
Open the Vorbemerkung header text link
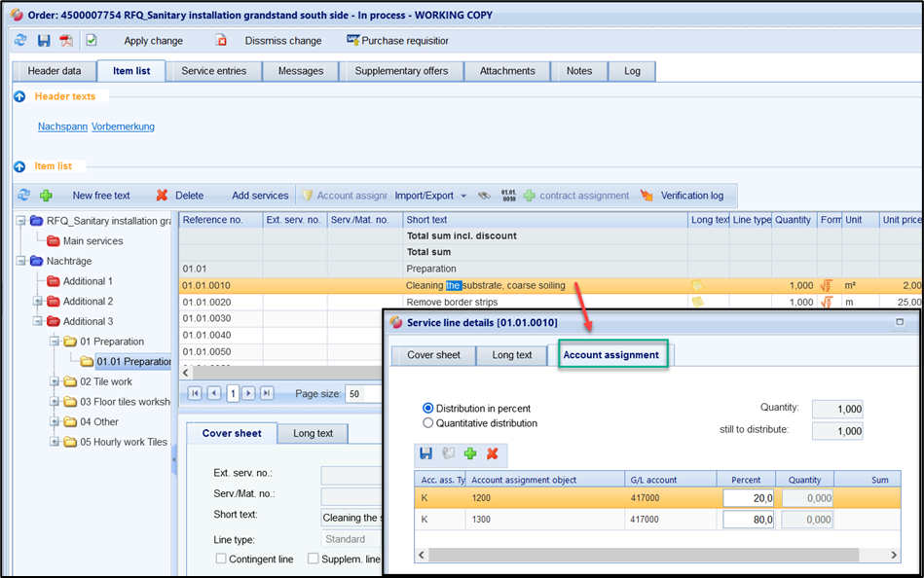coord(123,126)
